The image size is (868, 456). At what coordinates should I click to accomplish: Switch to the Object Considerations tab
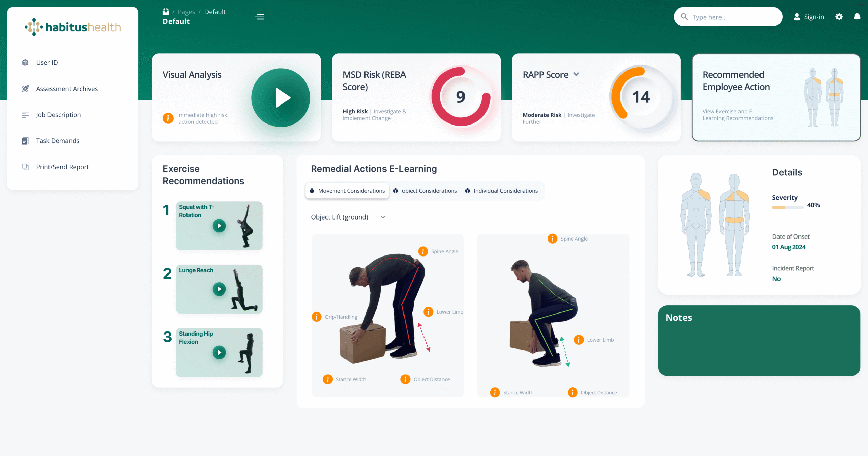pyautogui.click(x=425, y=191)
